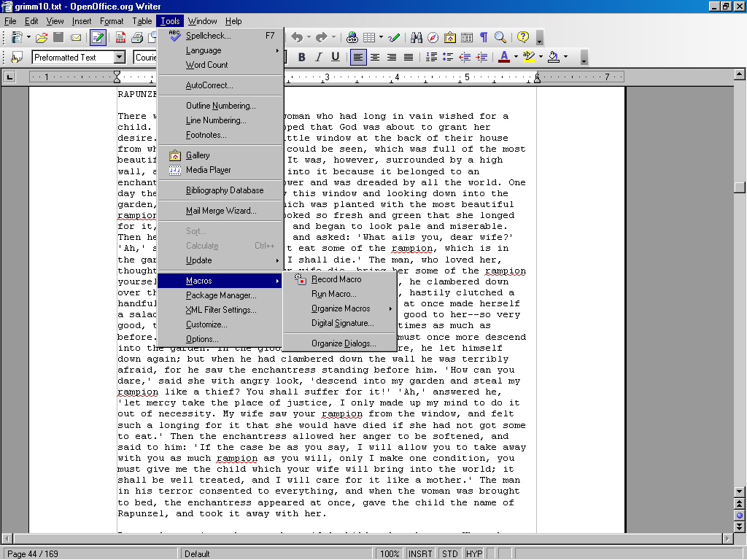Open the Font Color dropdown arrow

(516, 57)
